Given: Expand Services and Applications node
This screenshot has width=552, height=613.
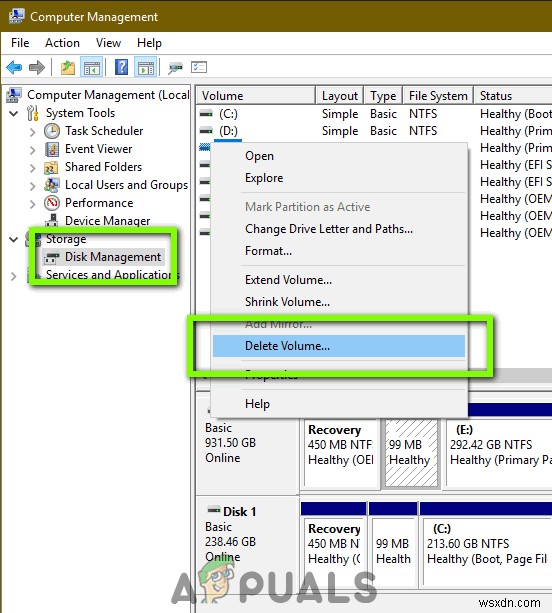Looking at the screenshot, I should coord(14,276).
